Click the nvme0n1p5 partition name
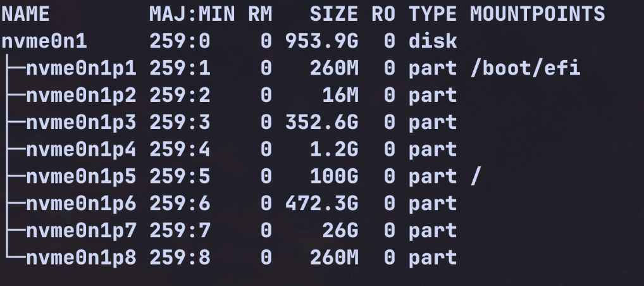644x286 pixels. (80, 177)
